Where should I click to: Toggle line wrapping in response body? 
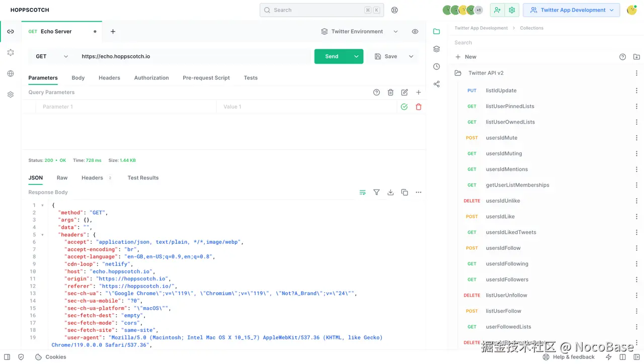pos(362,193)
